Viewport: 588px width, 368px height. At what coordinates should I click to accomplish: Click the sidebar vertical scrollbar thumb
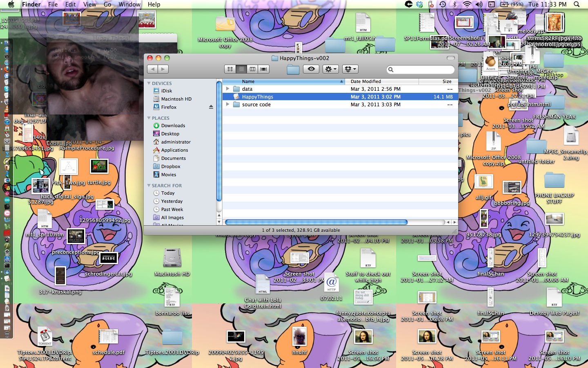pyautogui.click(x=219, y=141)
